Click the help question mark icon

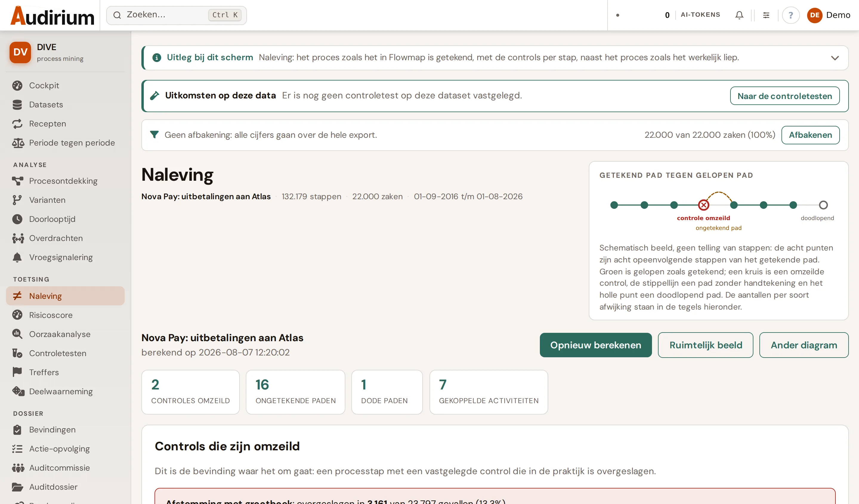tap(790, 15)
